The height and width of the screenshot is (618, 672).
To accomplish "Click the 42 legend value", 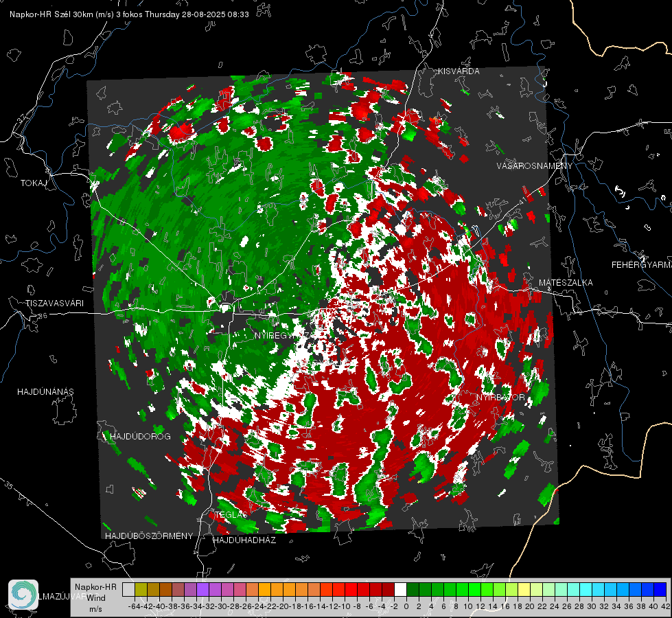I will (666, 606).
